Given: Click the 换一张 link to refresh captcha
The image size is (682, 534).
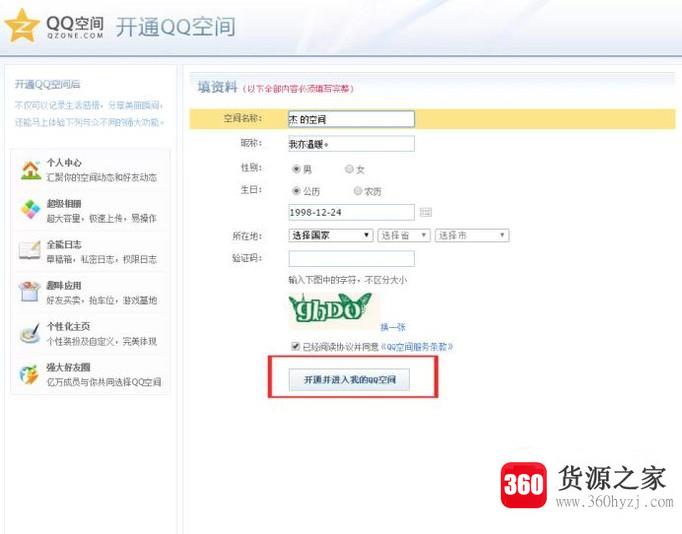Looking at the screenshot, I should pyautogui.click(x=393, y=327).
